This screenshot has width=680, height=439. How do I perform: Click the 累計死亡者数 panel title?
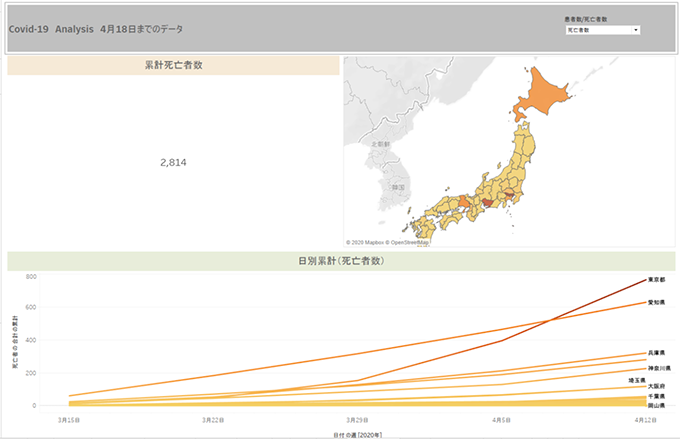(173, 66)
